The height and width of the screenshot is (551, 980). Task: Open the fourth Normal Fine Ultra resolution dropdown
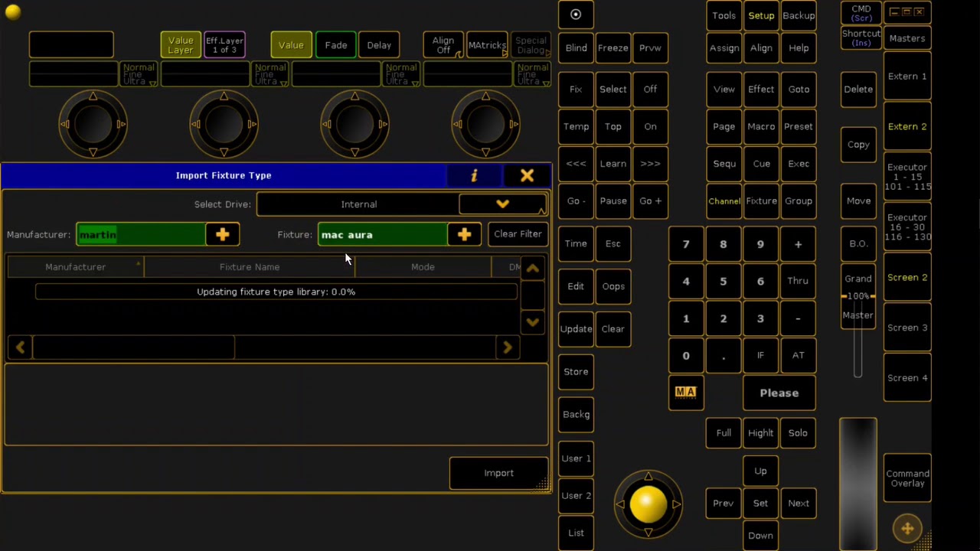tap(532, 74)
